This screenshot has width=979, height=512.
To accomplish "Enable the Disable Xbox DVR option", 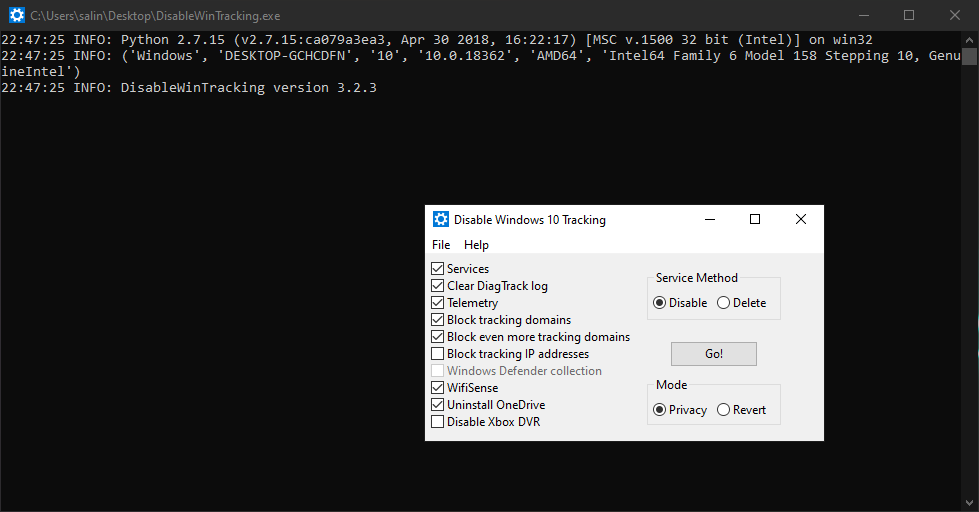I will (438, 421).
